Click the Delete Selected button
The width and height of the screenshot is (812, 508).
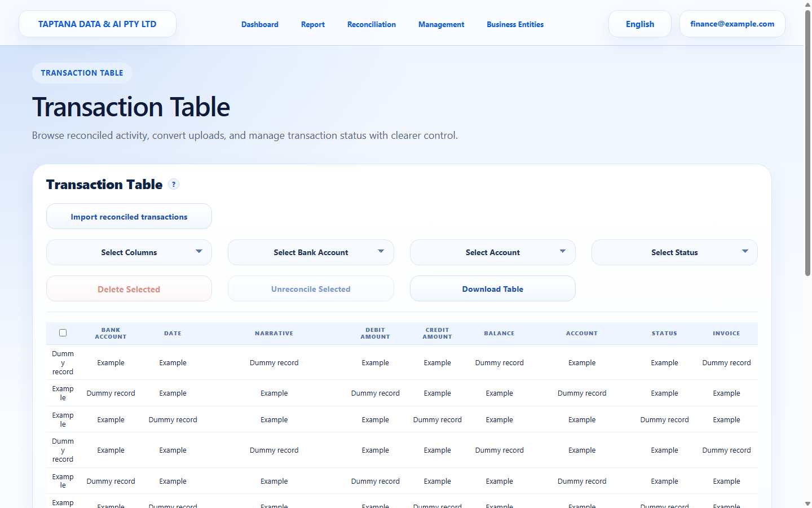coord(129,289)
